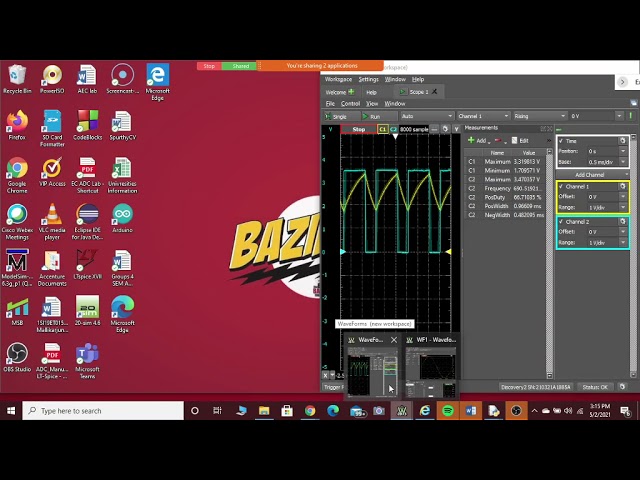Click the status bar gear next to Status OK
640x480 pixels.
point(622,386)
